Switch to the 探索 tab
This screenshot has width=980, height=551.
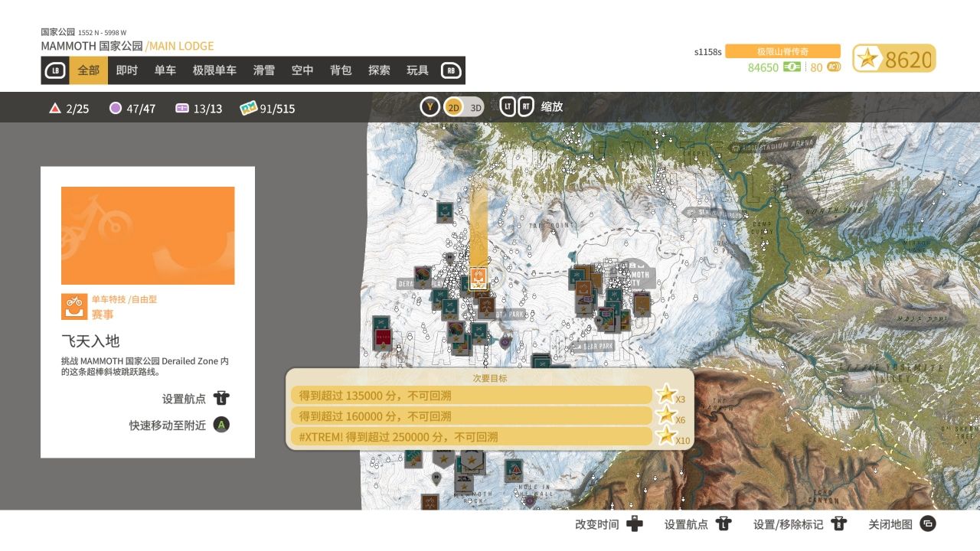click(379, 70)
